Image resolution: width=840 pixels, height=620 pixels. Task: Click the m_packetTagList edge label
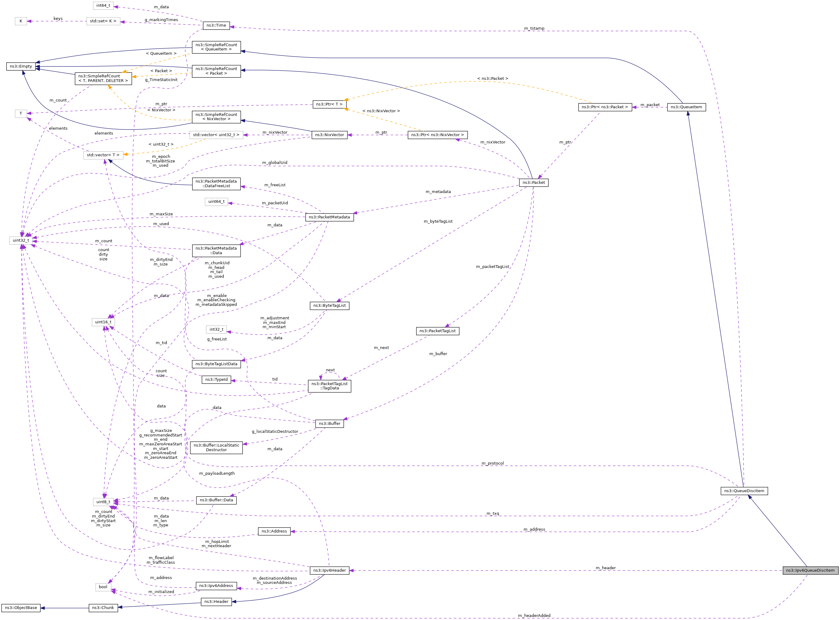pos(492,267)
